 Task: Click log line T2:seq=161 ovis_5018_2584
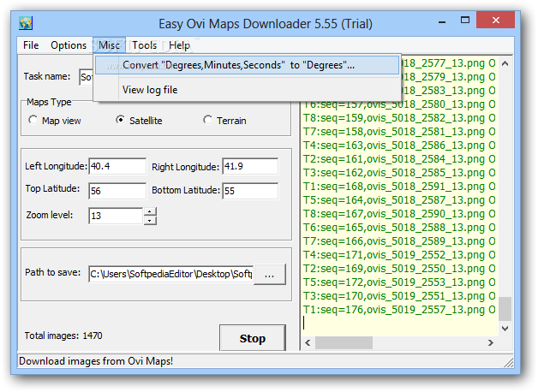coord(399,159)
